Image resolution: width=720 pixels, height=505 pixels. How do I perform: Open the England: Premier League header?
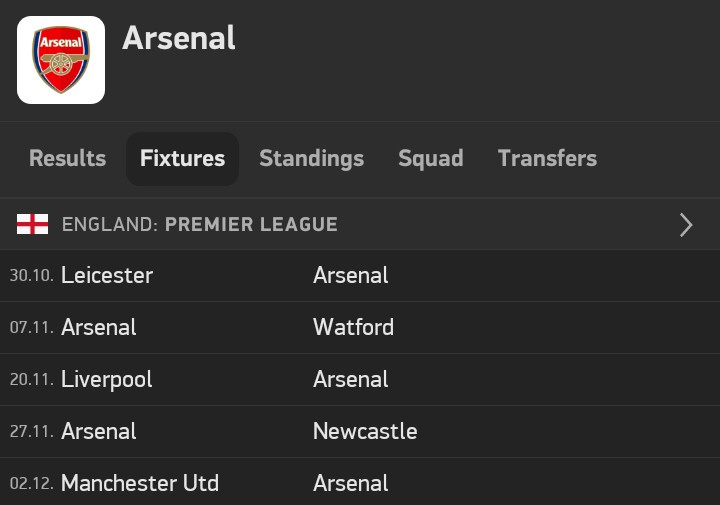tap(200, 224)
